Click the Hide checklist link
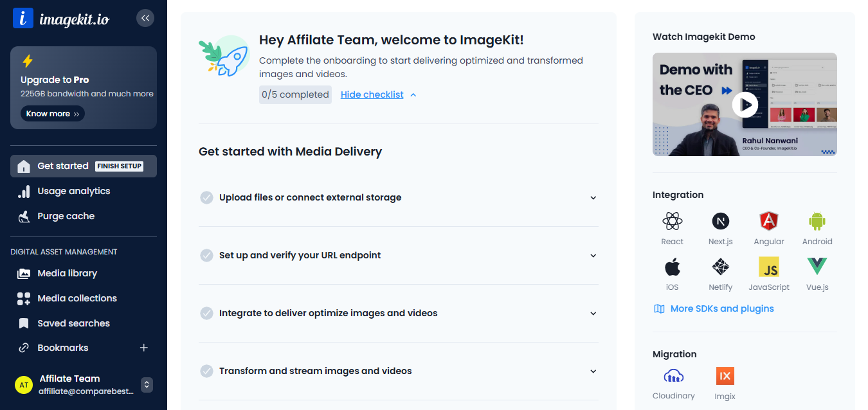868x410 pixels. click(372, 94)
